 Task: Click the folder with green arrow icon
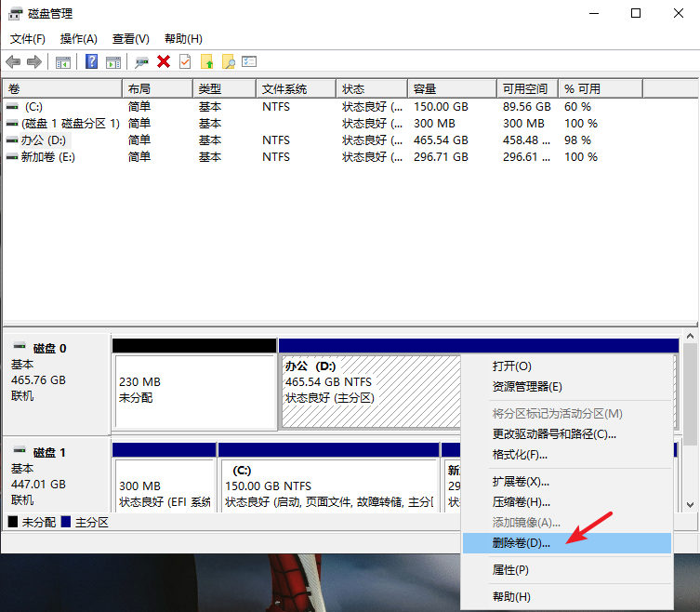pos(206,61)
